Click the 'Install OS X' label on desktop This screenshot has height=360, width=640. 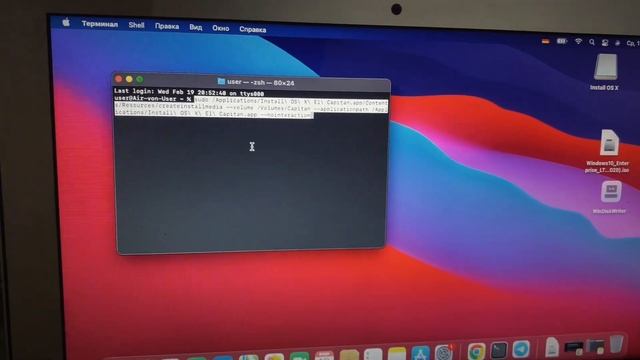coord(604,87)
